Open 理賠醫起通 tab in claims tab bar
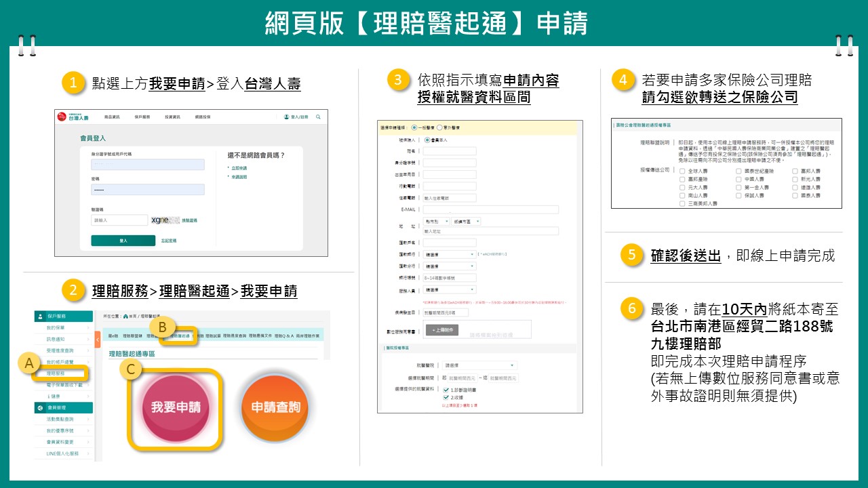 (x=178, y=335)
